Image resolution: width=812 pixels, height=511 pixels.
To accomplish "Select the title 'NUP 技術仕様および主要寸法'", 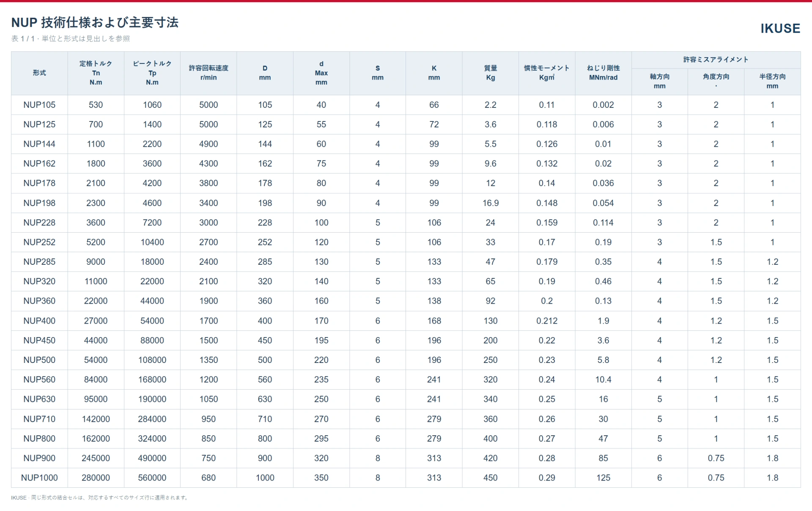I will coord(95,22).
